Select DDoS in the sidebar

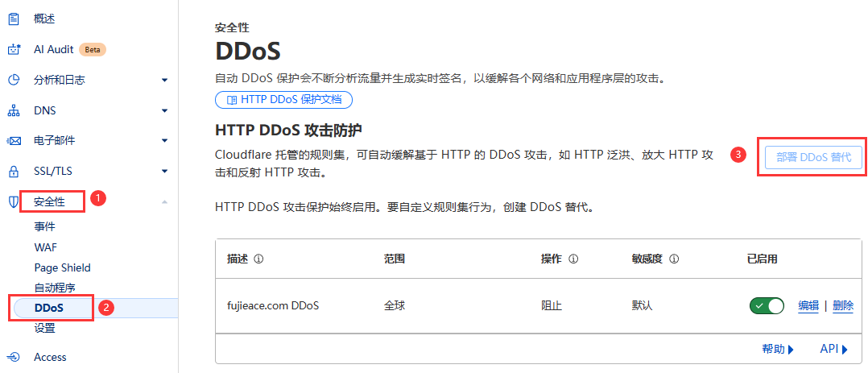coord(48,308)
